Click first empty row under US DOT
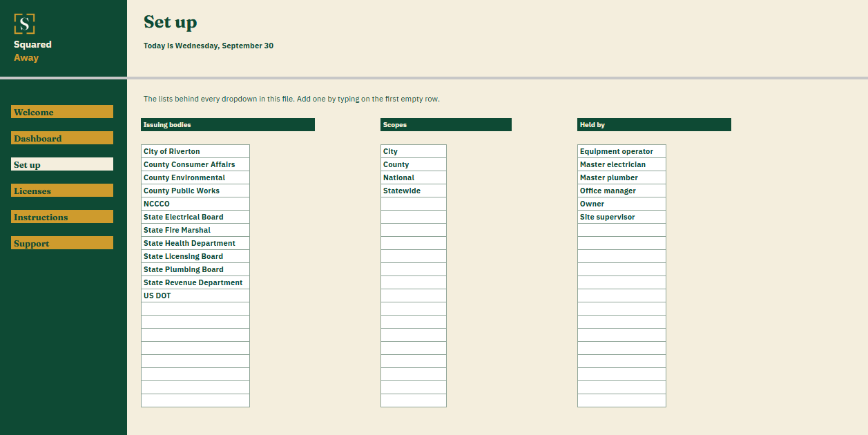Viewport: 868px width, 435px height. tap(195, 309)
